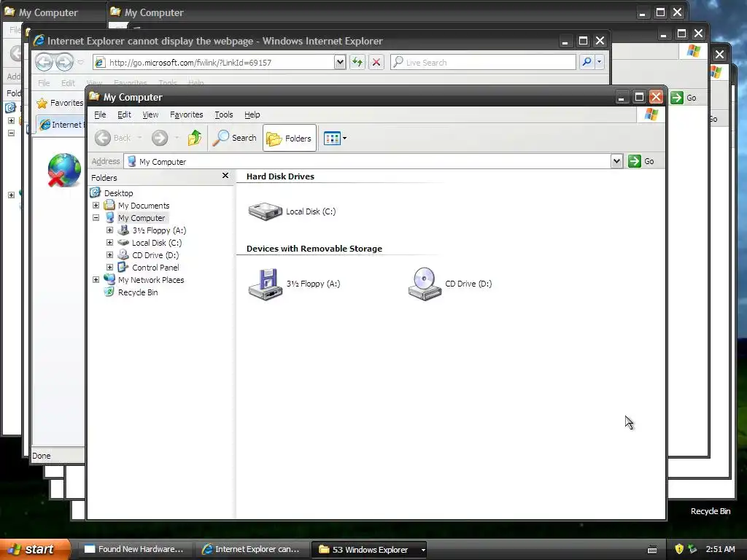Click the Hard Disk Drives group header
Viewport: 747px width, 560px height.
point(280,176)
